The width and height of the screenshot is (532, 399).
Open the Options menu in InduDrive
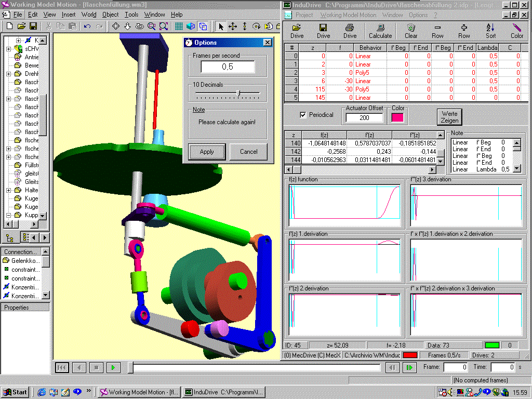click(418, 15)
